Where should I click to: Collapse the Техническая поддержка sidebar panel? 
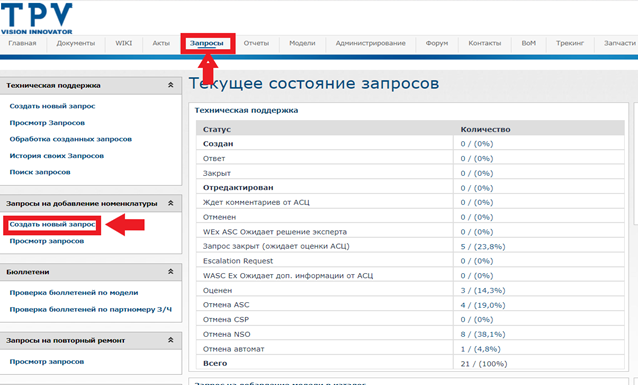(170, 85)
